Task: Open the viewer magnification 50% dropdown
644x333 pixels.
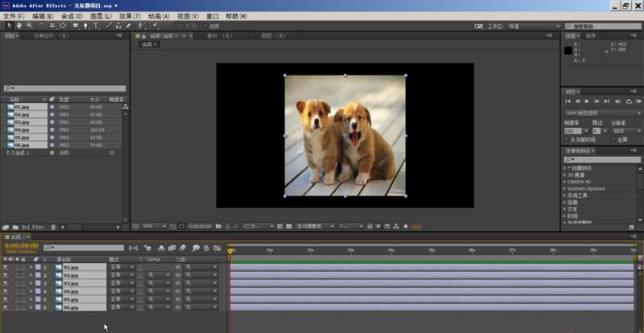Action: pyautogui.click(x=151, y=227)
